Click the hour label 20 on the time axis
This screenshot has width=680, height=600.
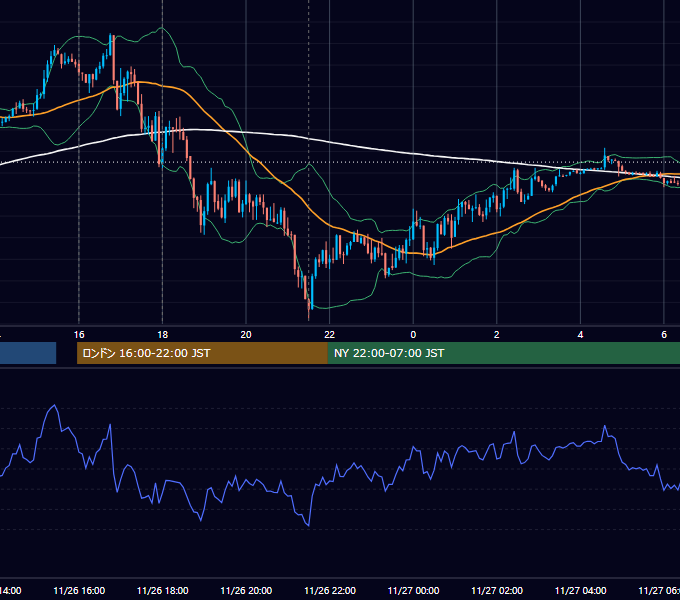(246, 334)
